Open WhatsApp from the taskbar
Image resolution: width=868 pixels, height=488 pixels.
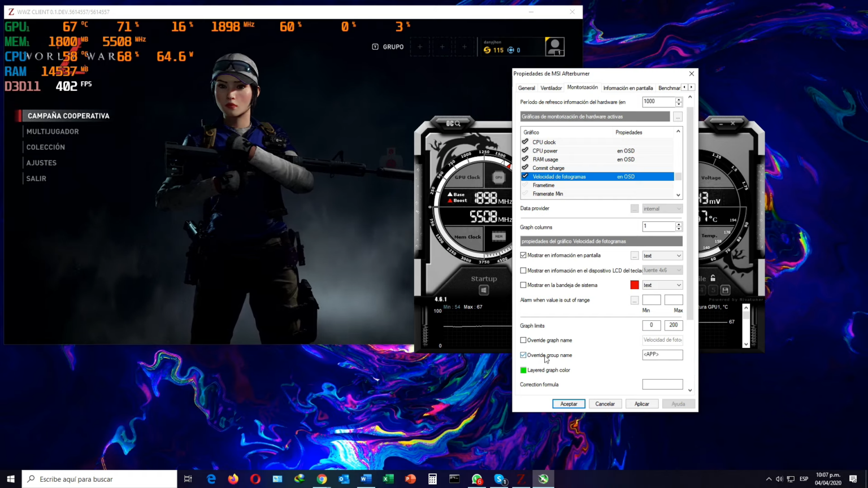(x=477, y=479)
